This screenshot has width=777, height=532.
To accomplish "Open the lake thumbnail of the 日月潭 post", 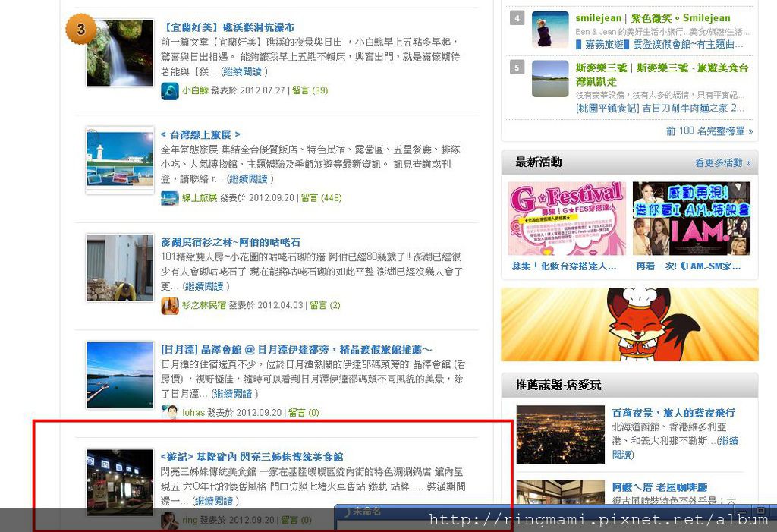I will 120,376.
